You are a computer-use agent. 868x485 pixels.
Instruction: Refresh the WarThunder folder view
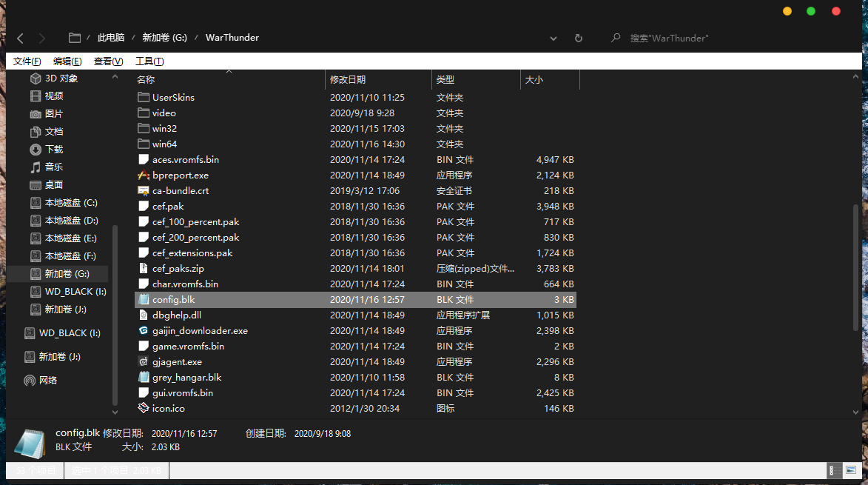pos(579,39)
